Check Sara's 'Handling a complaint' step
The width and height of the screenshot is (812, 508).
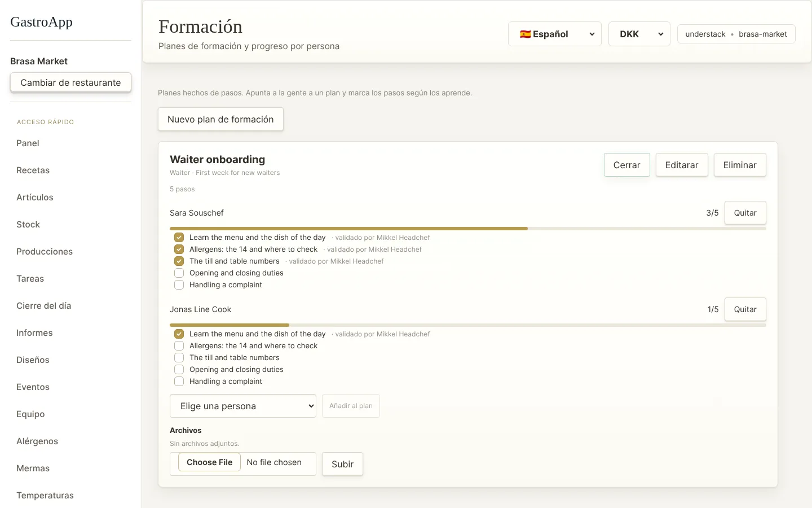(179, 285)
